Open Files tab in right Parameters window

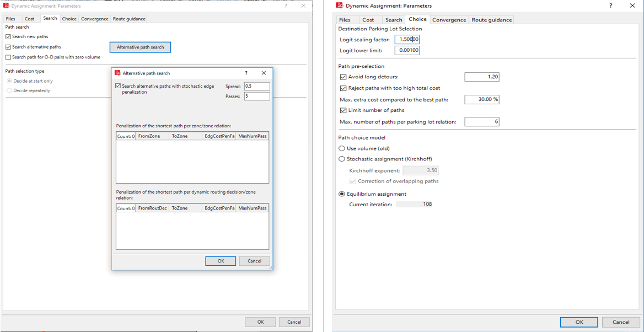[345, 20]
